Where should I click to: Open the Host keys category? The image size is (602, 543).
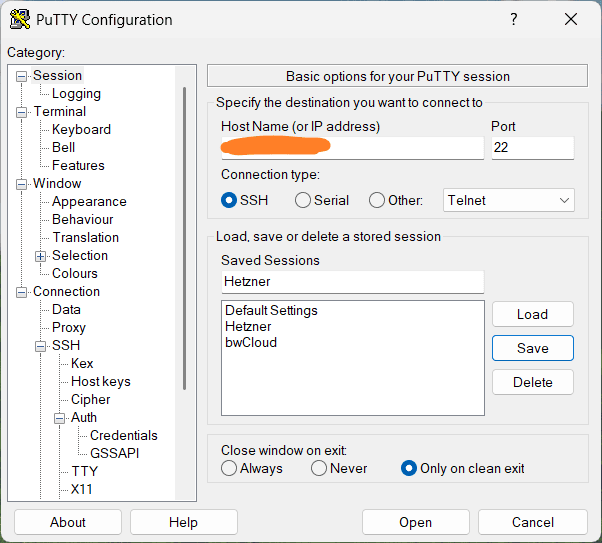(101, 381)
